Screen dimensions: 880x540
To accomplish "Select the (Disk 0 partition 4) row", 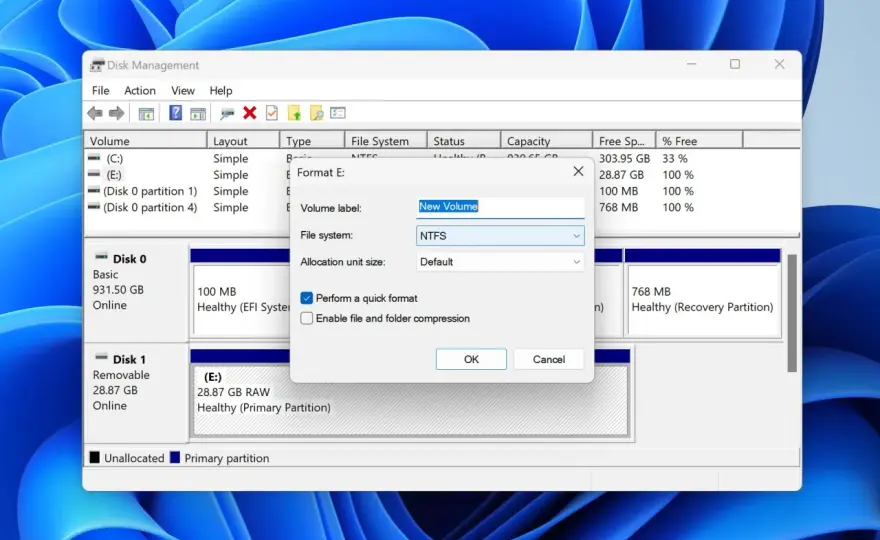I will pyautogui.click(x=150, y=207).
